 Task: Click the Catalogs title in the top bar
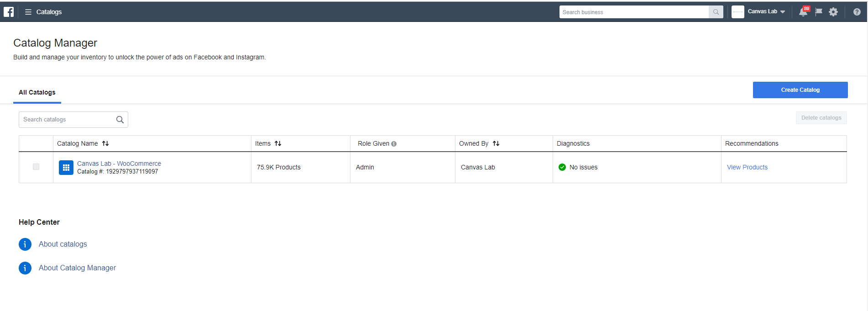click(49, 12)
